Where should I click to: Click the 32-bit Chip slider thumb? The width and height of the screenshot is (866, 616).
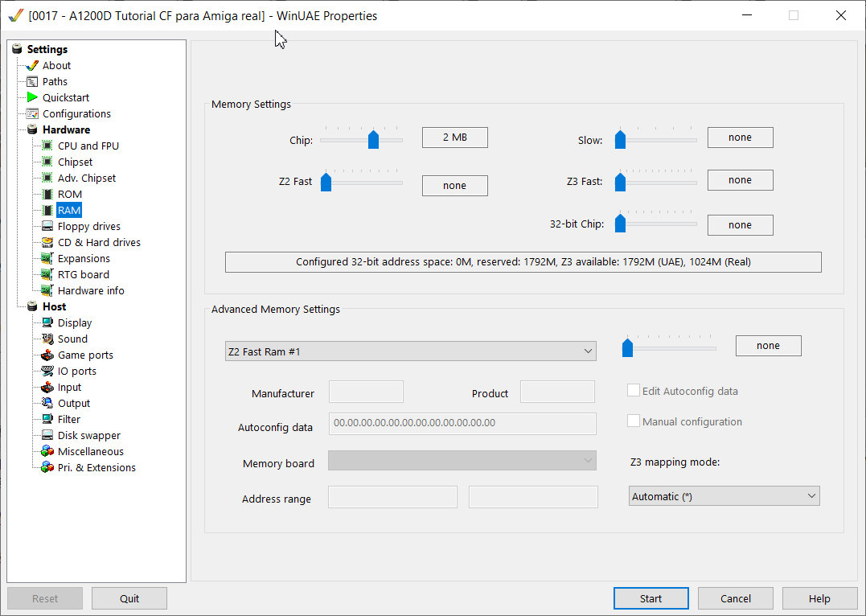pyautogui.click(x=620, y=224)
